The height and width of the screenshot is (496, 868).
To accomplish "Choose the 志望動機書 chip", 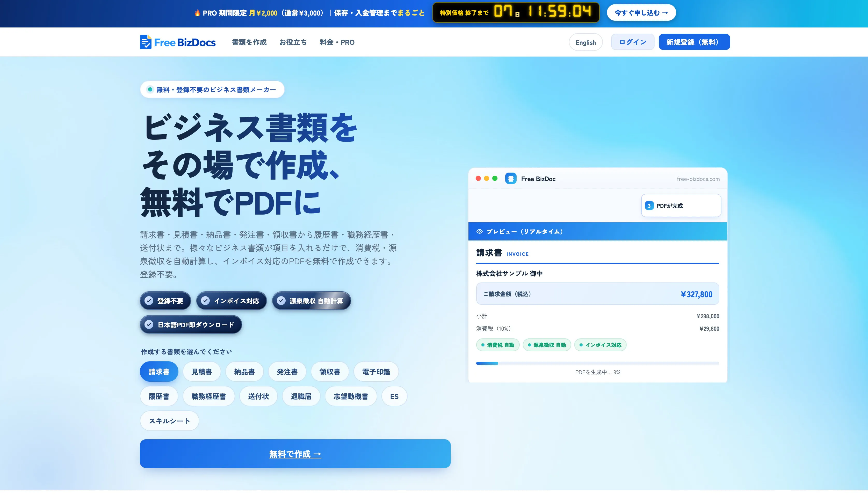I will [351, 396].
